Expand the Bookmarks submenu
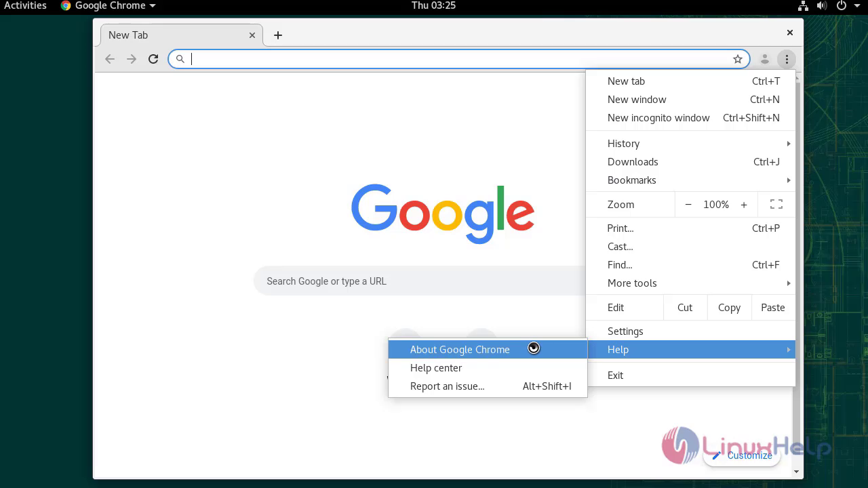 [x=690, y=180]
